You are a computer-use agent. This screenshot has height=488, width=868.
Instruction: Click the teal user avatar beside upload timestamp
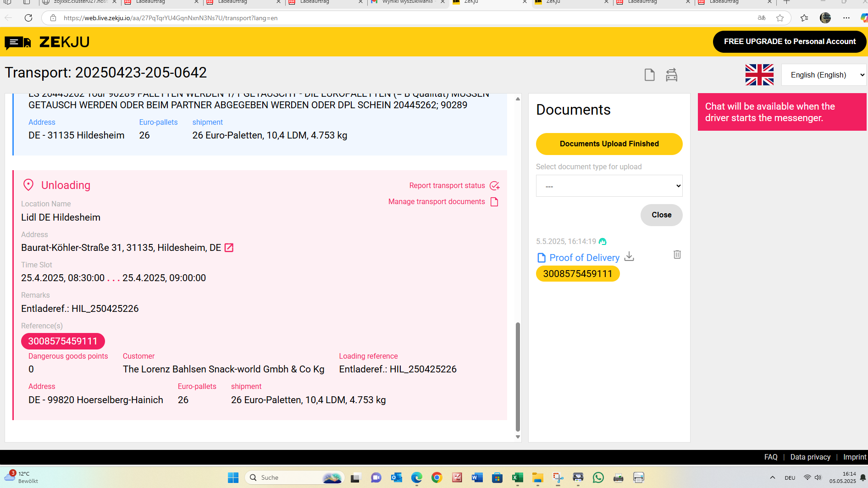(603, 242)
